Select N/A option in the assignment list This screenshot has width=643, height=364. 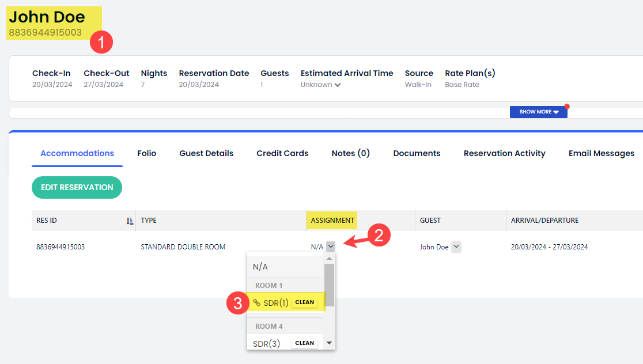click(x=260, y=267)
